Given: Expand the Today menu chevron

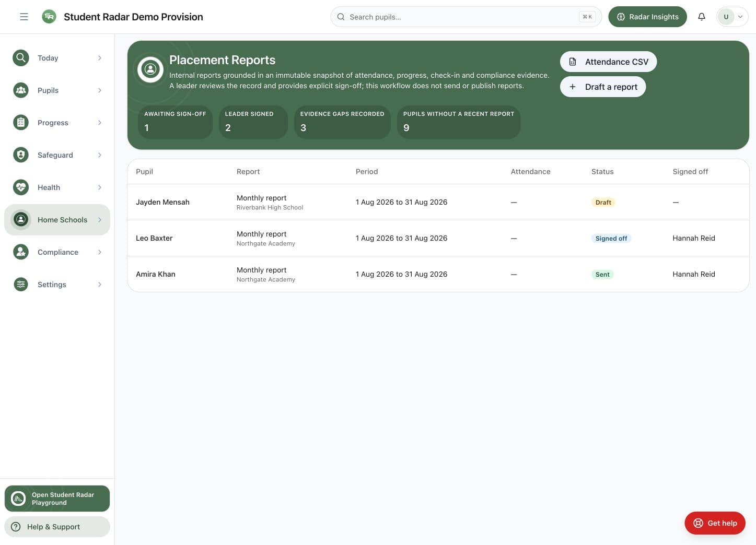Looking at the screenshot, I should point(99,58).
